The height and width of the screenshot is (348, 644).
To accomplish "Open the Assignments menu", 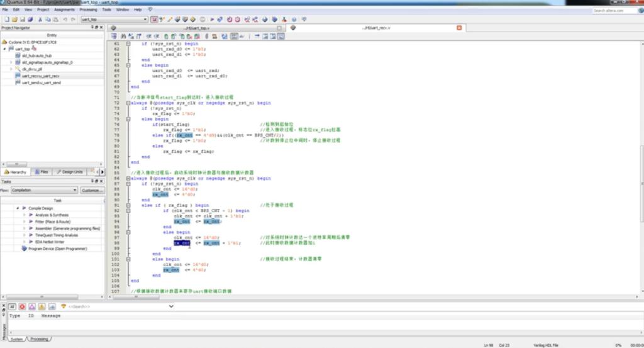I will click(x=64, y=10).
